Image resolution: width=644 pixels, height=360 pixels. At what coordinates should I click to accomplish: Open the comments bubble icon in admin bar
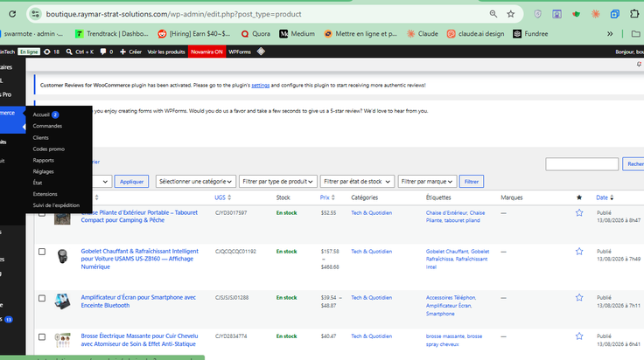107,52
